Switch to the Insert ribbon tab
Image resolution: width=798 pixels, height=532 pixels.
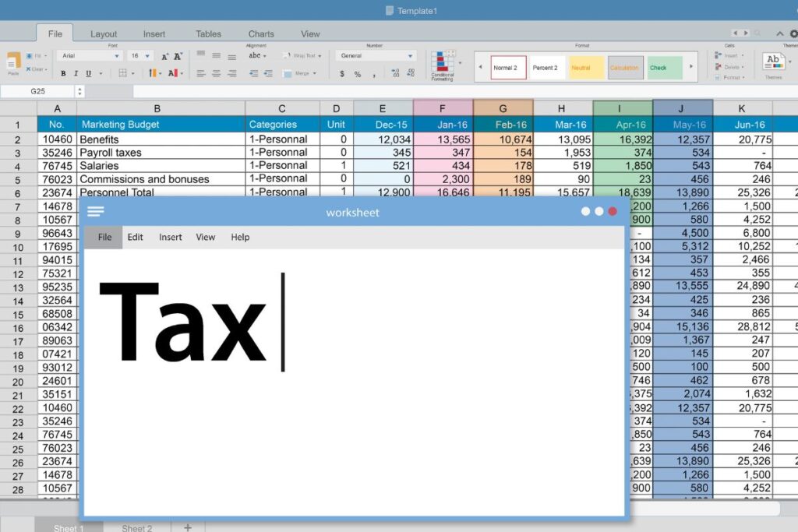click(x=154, y=34)
